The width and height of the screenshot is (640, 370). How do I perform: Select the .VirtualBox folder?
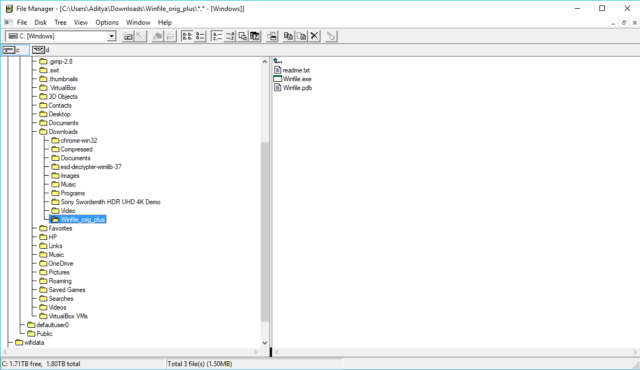click(x=58, y=88)
